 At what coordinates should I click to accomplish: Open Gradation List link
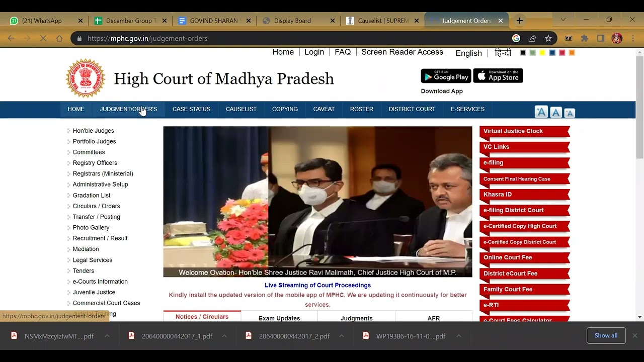pyautogui.click(x=91, y=195)
